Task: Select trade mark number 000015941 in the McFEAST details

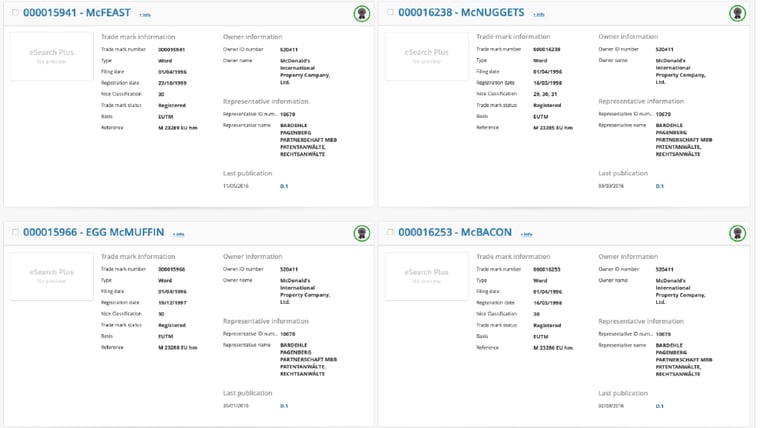Action: (x=171, y=49)
